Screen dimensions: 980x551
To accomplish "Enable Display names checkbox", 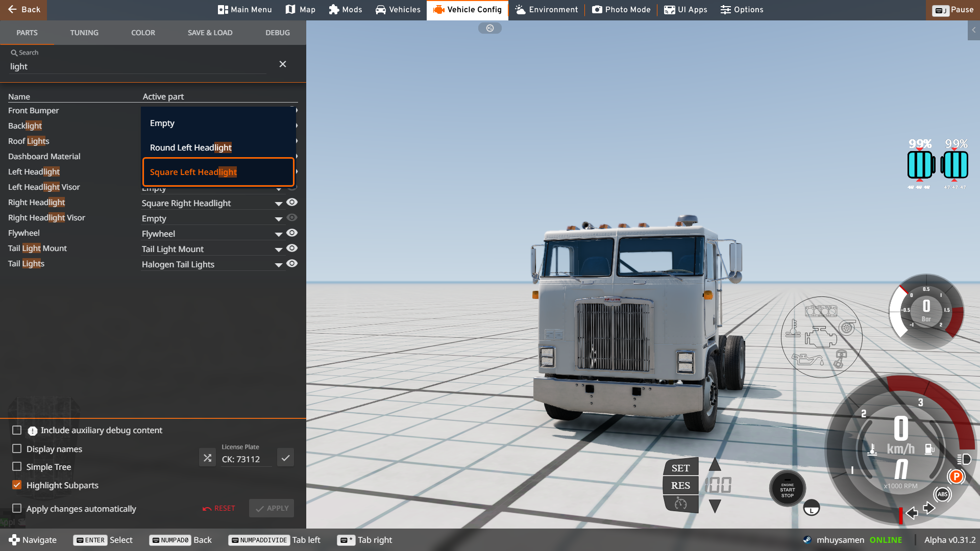I will coord(17,448).
